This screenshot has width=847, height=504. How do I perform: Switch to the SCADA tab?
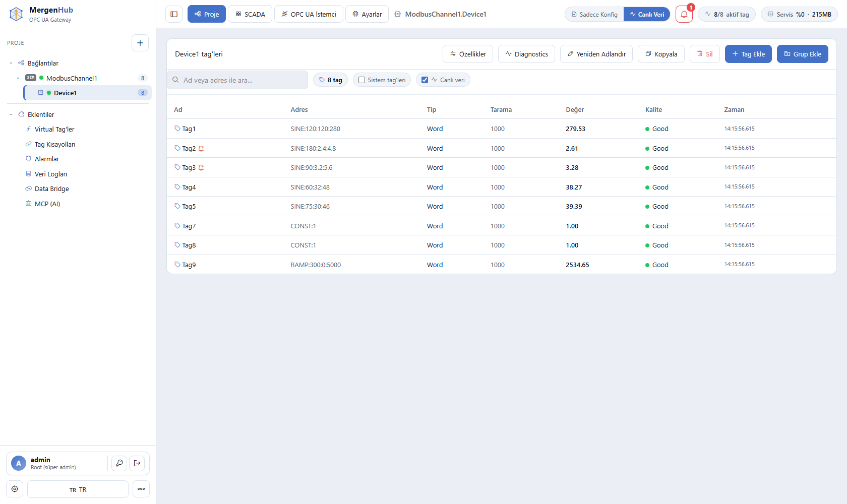(x=250, y=14)
